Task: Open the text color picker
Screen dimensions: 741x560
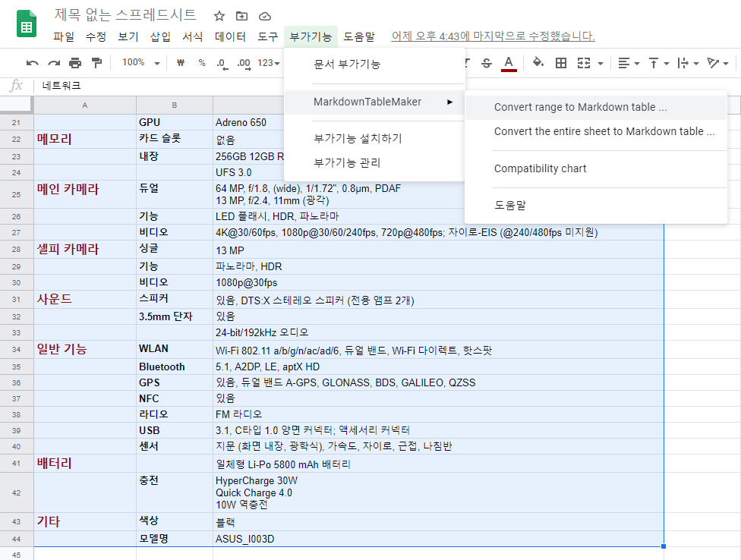Action: pyautogui.click(x=509, y=63)
